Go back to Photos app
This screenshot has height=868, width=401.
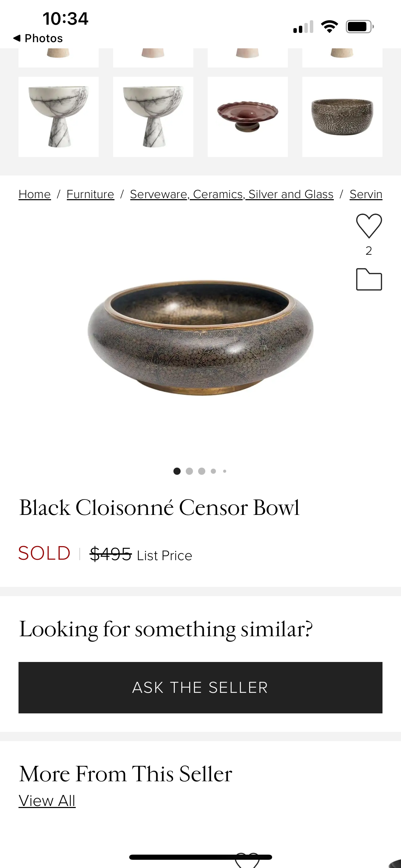coord(38,38)
